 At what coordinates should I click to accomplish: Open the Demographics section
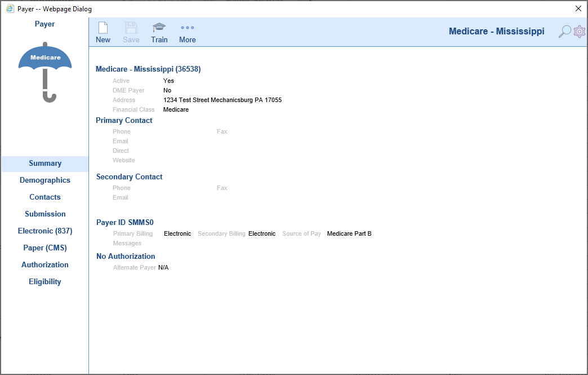[45, 180]
